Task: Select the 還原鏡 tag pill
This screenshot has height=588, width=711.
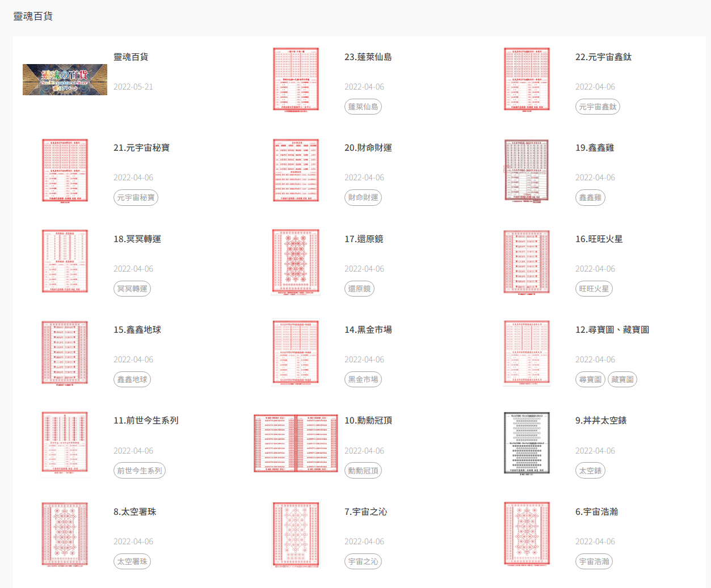Action: coord(359,289)
